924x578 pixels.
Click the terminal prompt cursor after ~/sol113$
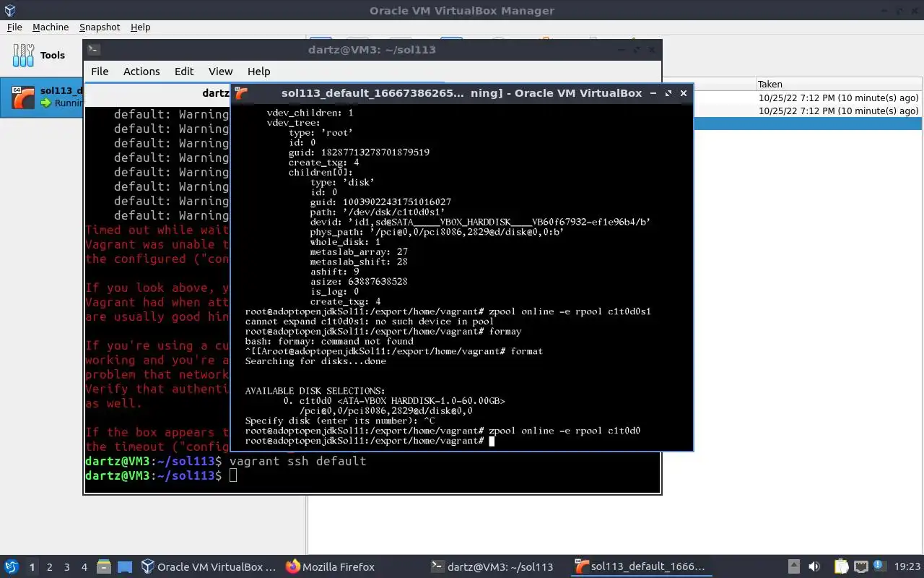click(x=233, y=475)
